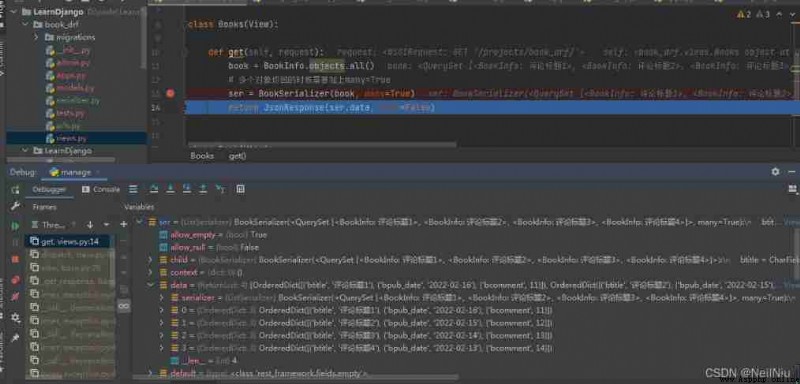
Task: Collapse the data variable node
Action: (150, 285)
